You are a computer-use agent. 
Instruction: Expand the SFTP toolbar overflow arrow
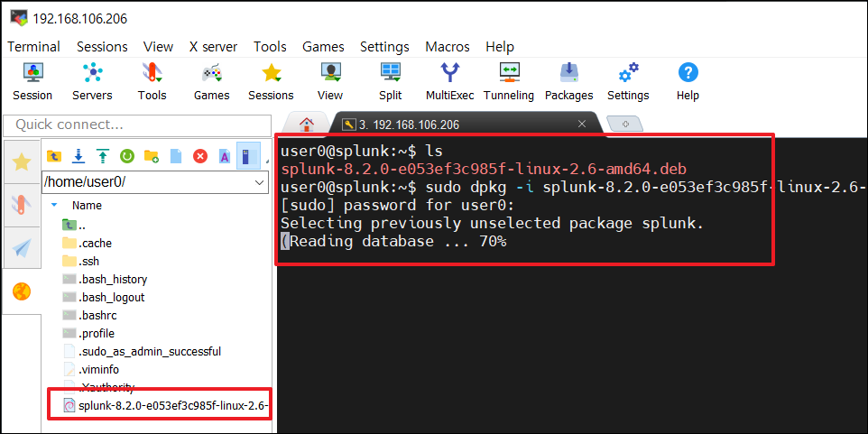pyautogui.click(x=267, y=162)
